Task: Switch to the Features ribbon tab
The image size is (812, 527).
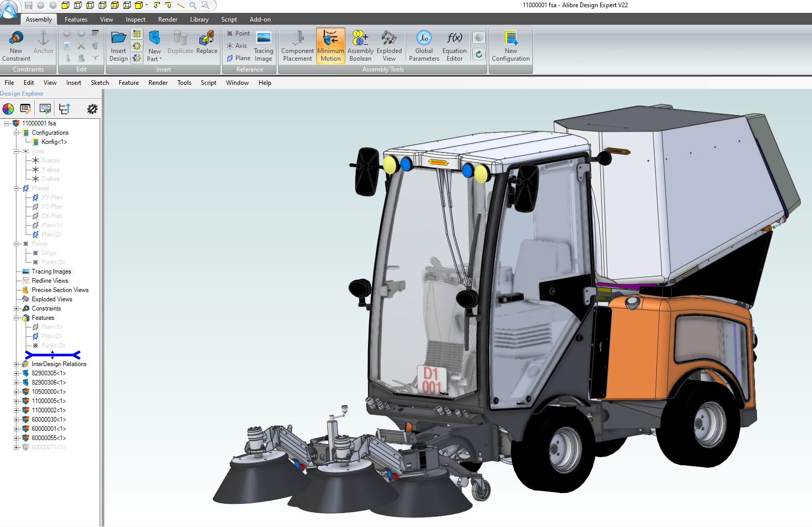Action: [x=76, y=20]
